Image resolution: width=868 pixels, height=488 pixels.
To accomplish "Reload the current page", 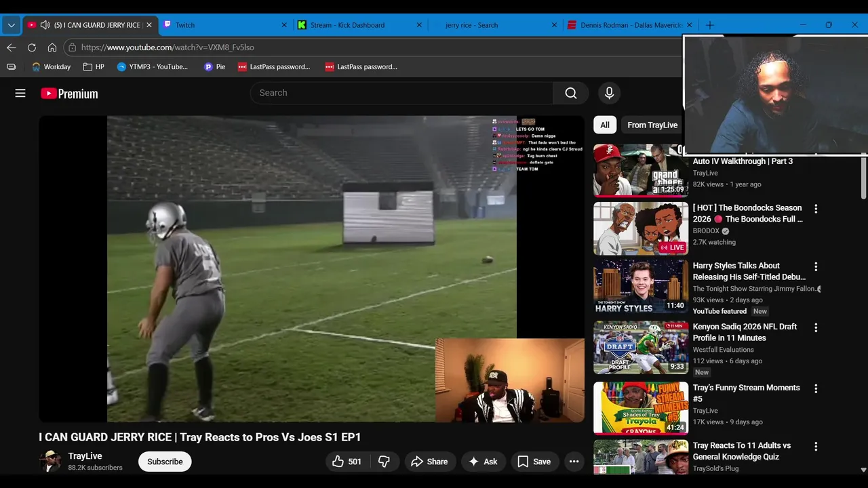I will [x=32, y=47].
